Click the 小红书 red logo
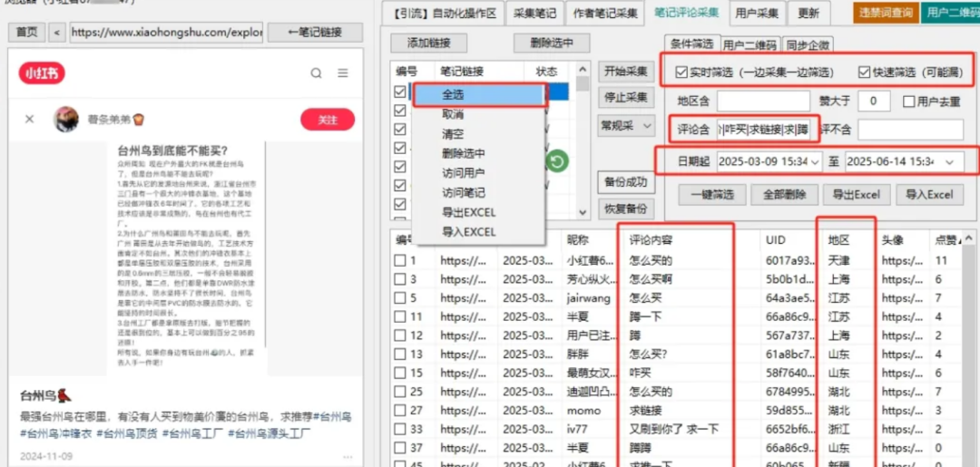Screen dimensions: 980x467 pyautogui.click(x=41, y=73)
